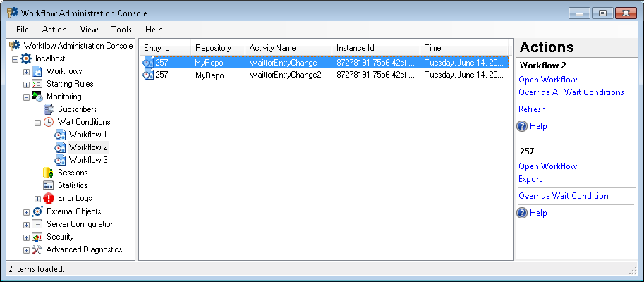Click the External Objects icon

coord(37,211)
